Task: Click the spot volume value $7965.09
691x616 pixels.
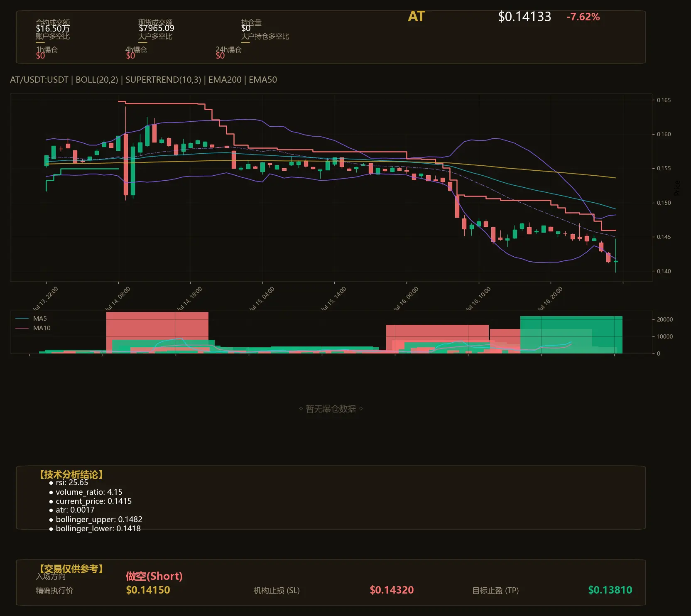Action: coord(156,28)
